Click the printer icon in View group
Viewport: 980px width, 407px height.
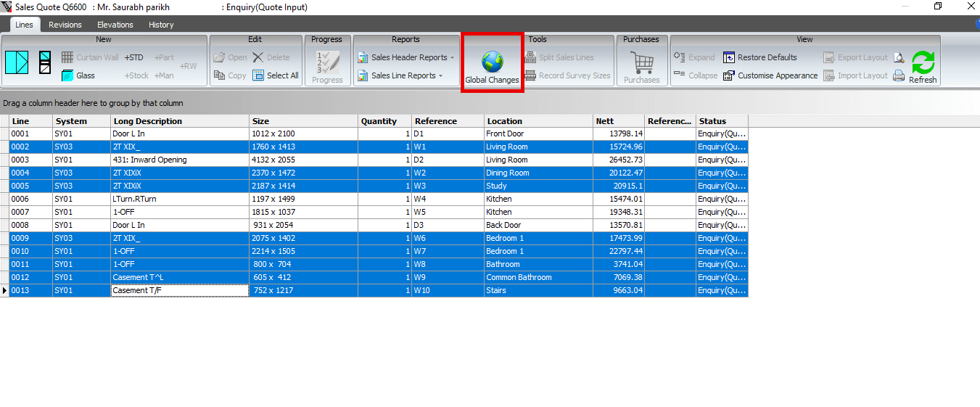coord(899,75)
